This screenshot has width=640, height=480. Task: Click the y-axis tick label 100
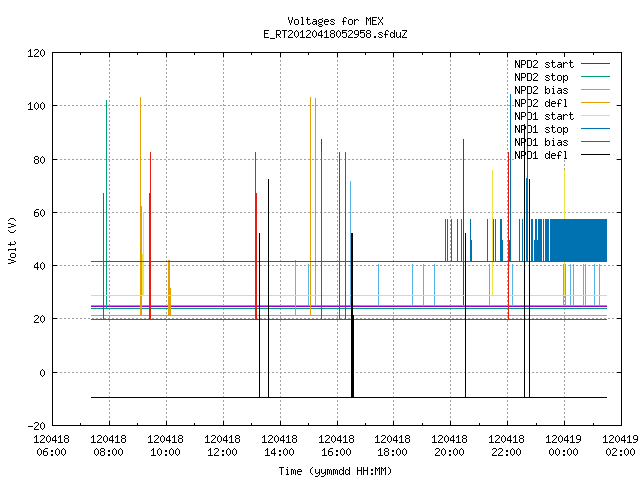[x=36, y=107]
